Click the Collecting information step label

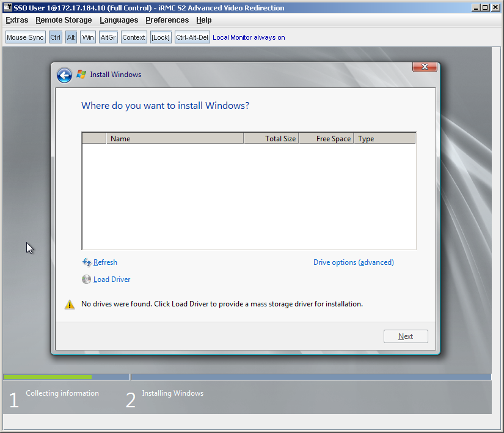[62, 393]
